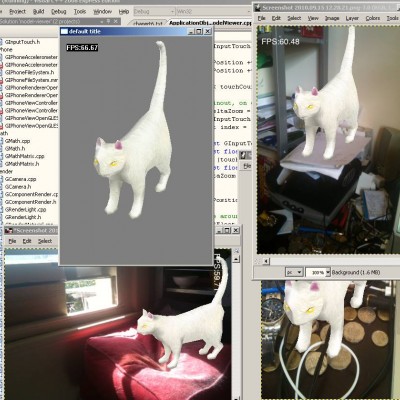This screenshot has height=400, width=400.
Task: Minimize the default title window
Action: [191, 31]
